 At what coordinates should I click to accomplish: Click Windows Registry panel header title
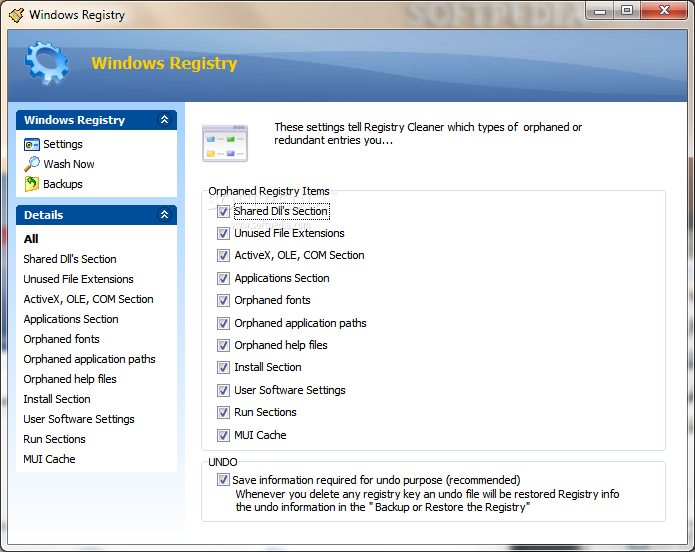[74, 120]
